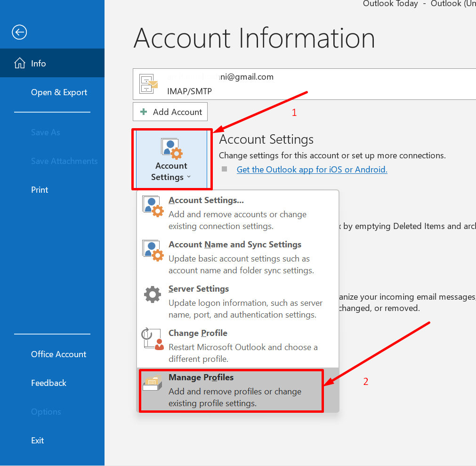Image resolution: width=476 pixels, height=466 pixels.
Task: Click the Info home icon
Action: pos(20,63)
